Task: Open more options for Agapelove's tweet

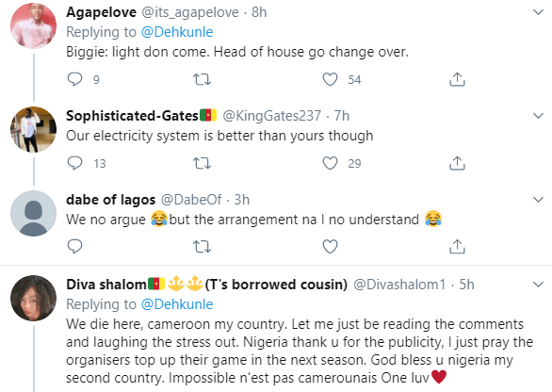Action: click(538, 12)
